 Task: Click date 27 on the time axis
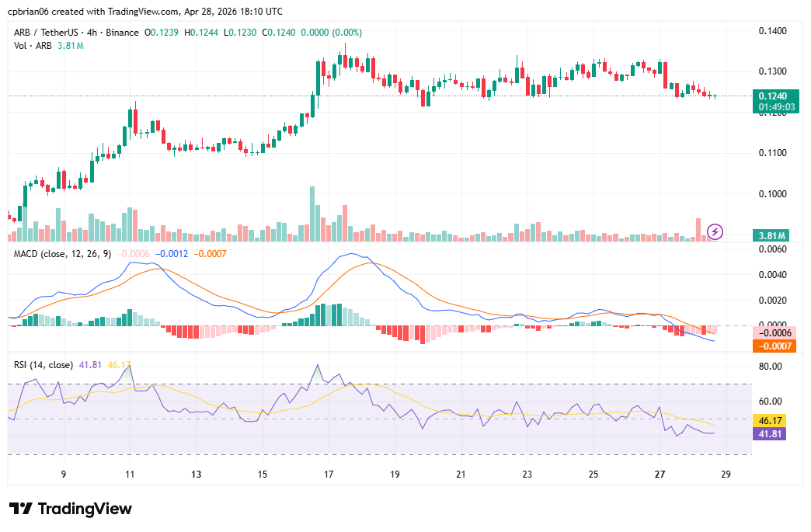(x=660, y=474)
